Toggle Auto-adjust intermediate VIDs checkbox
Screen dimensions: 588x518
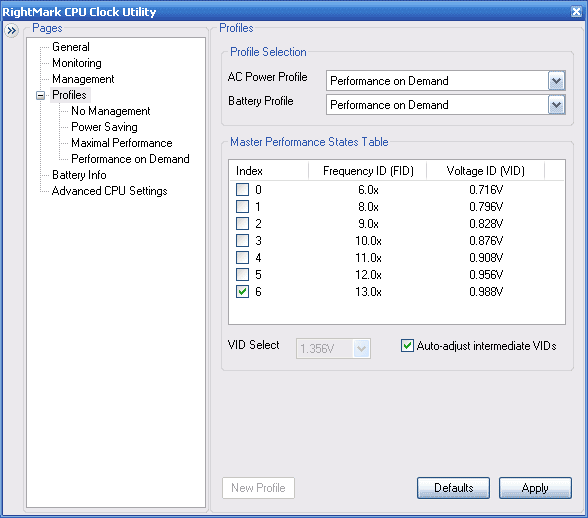click(x=407, y=345)
